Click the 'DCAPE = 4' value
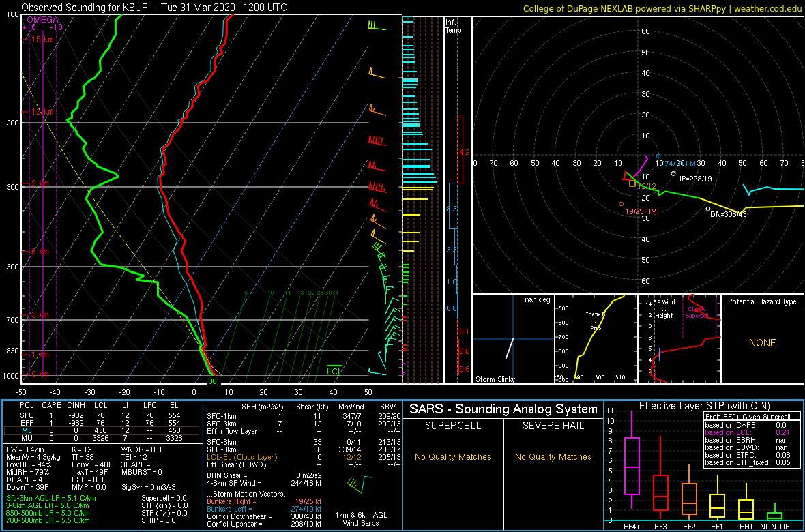 coord(24,479)
